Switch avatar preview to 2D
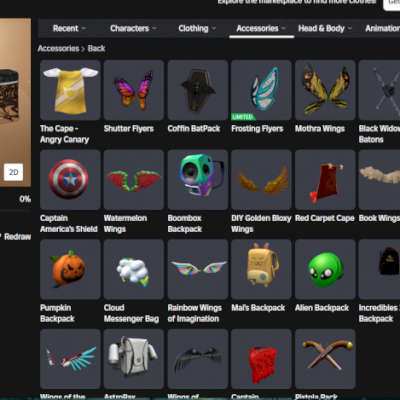400x400 pixels. pyautogui.click(x=13, y=172)
